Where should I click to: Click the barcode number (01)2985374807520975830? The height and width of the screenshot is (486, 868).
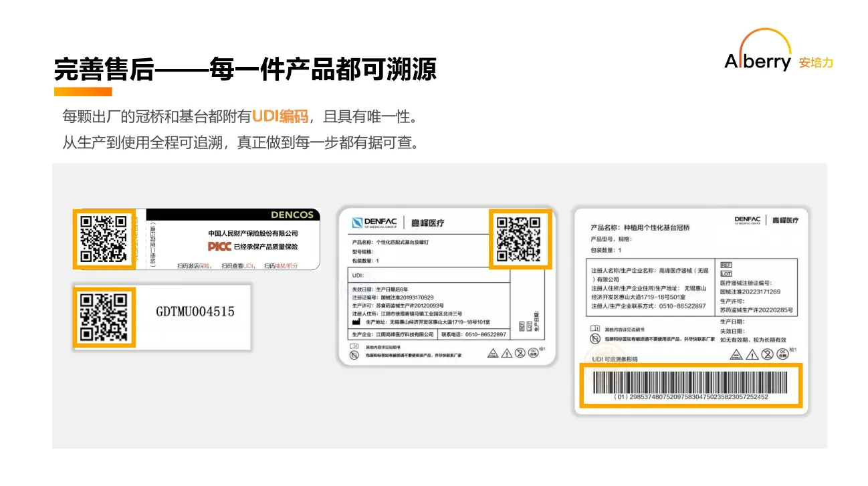click(x=691, y=397)
